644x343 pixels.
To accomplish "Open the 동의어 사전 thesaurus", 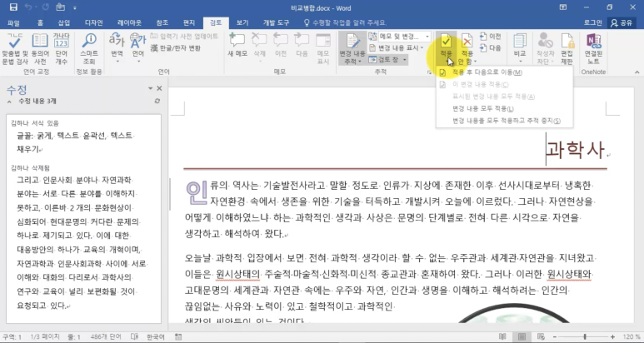I will pyautogui.click(x=40, y=49).
